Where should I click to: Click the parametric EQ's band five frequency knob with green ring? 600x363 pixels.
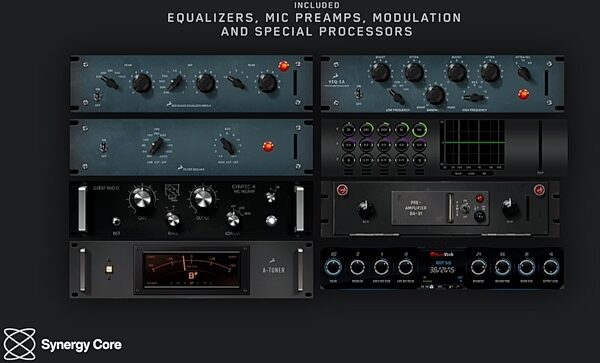coord(419,130)
